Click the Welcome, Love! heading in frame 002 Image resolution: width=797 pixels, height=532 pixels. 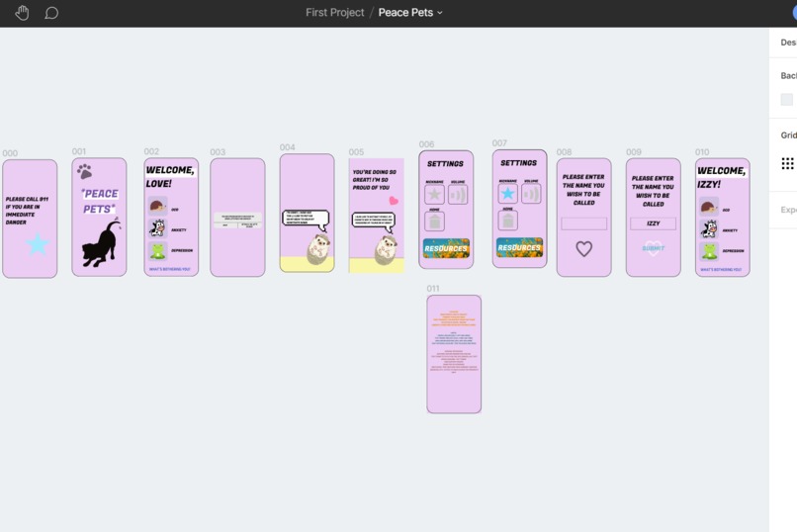point(170,176)
